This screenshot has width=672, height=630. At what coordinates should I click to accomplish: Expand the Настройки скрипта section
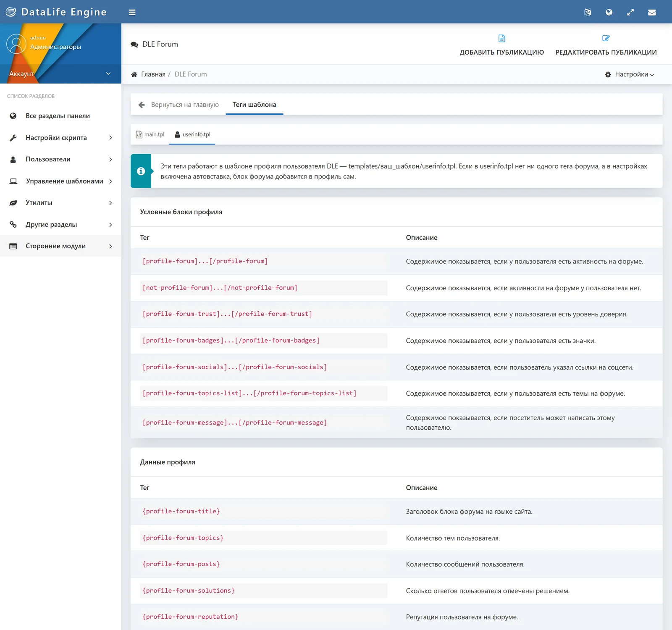pos(60,138)
